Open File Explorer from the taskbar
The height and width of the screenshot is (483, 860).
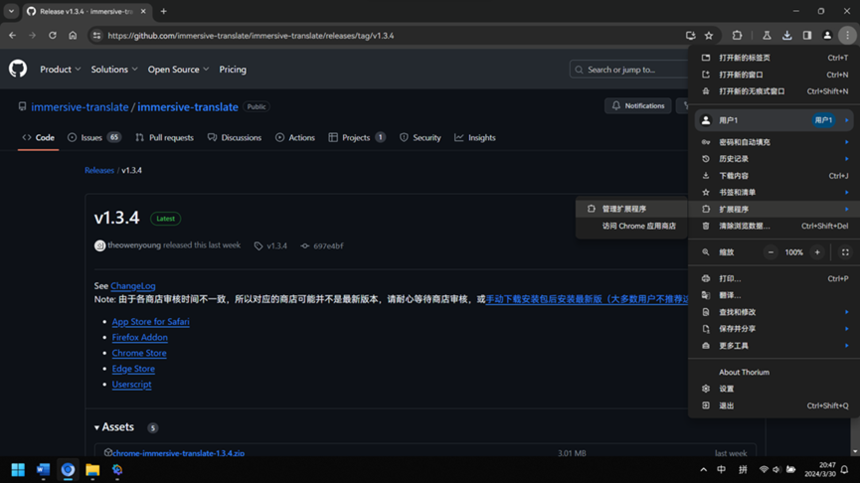pyautogui.click(x=92, y=470)
